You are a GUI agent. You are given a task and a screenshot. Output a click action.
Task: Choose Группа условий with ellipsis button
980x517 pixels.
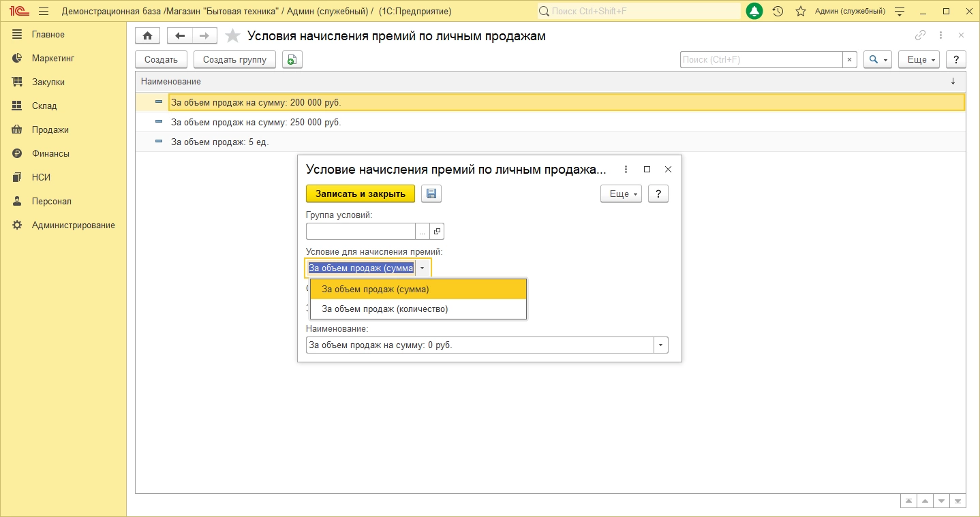tap(423, 232)
